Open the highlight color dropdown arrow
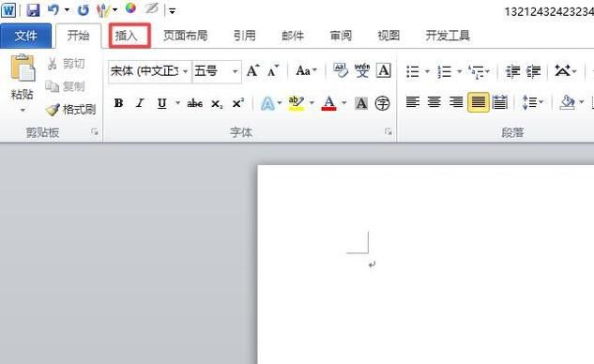 pos(312,102)
